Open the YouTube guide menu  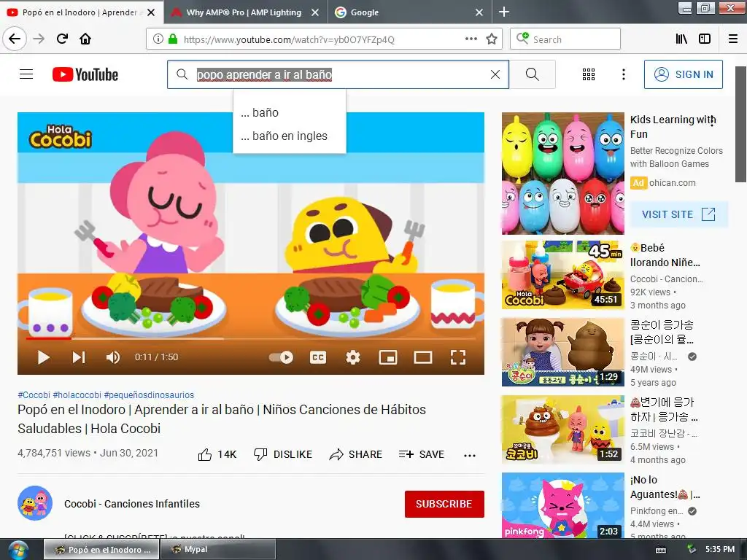coord(26,74)
